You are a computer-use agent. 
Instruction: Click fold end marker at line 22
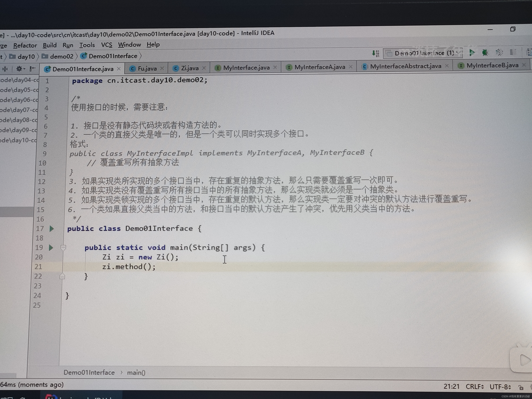point(62,276)
